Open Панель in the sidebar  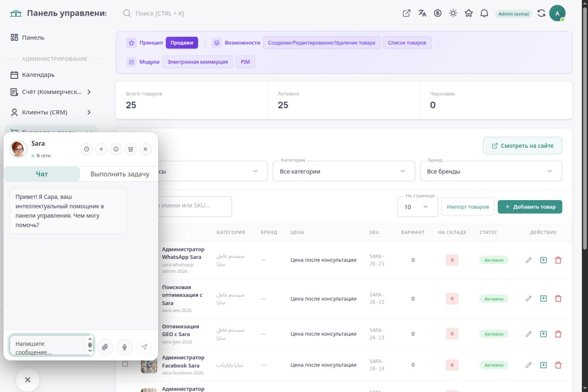pos(50,38)
